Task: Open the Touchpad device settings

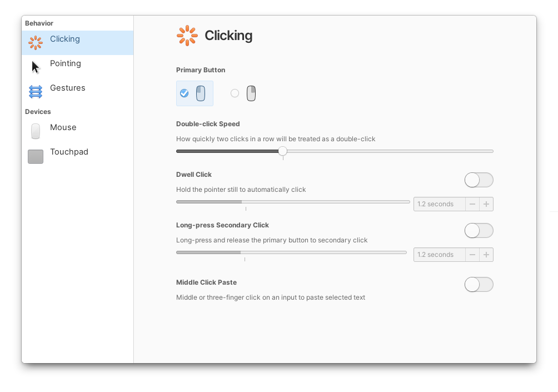Action: 78,156
